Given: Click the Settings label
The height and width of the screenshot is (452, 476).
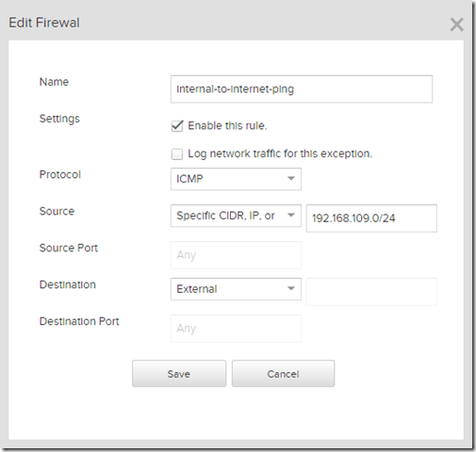Looking at the screenshot, I should 59,119.
